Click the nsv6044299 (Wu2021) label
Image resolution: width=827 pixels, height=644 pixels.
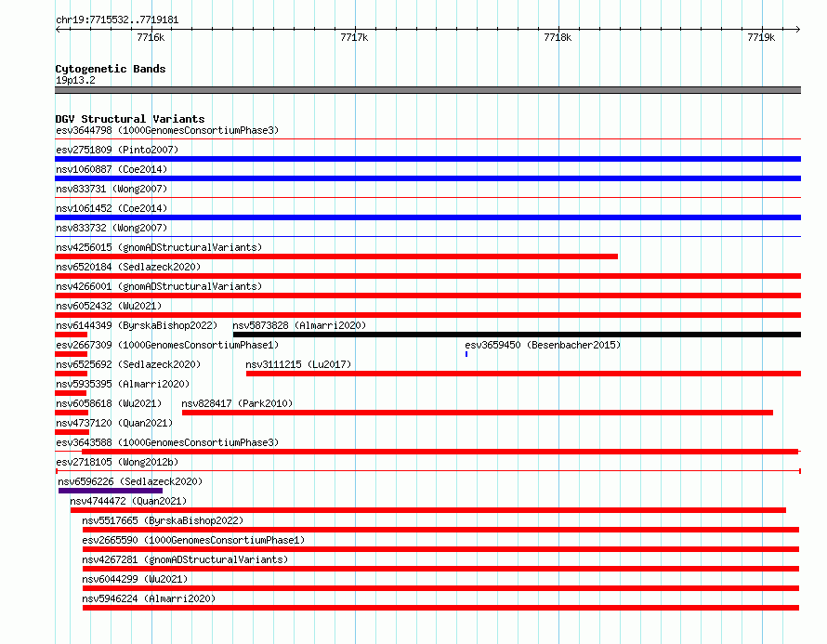(135, 579)
